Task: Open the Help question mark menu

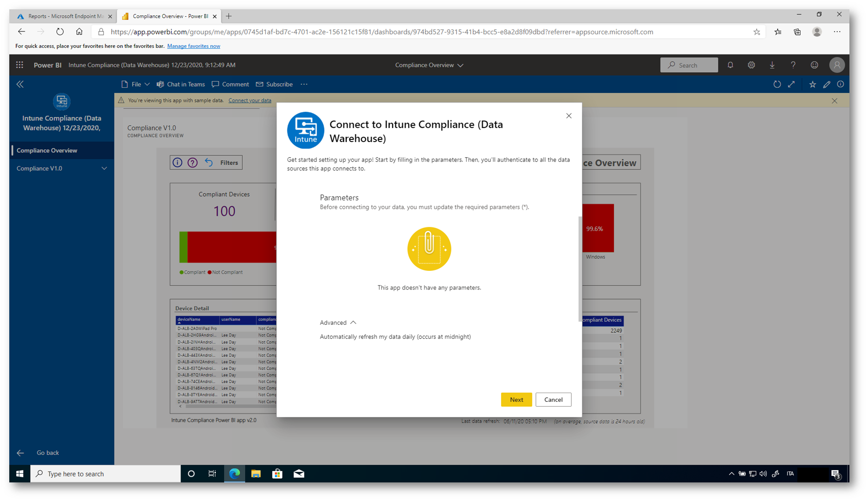Action: (x=793, y=65)
